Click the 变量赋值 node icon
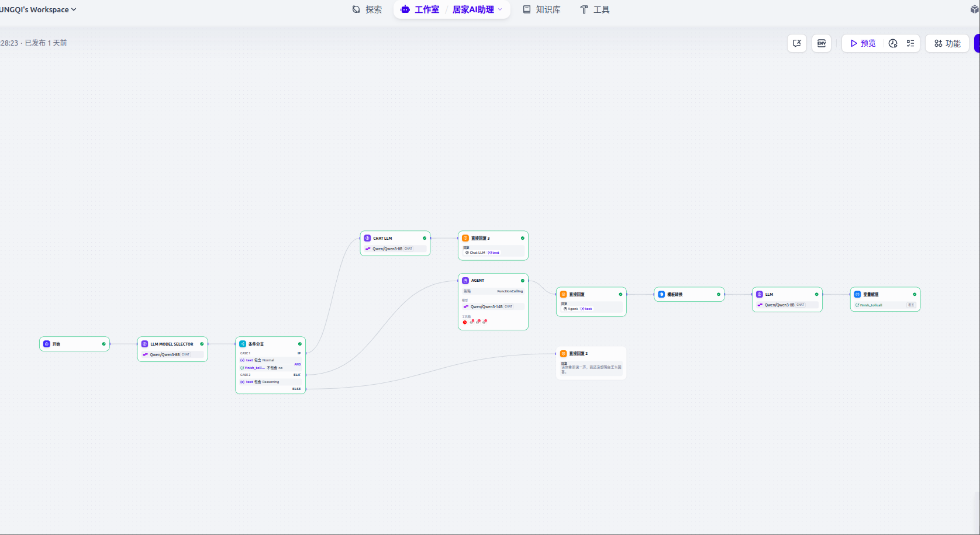 [857, 295]
